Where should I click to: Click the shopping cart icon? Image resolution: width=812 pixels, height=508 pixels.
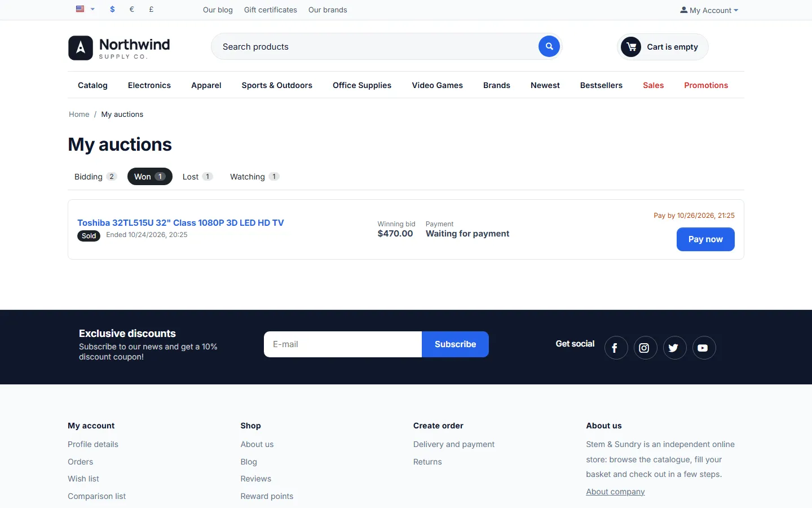pos(631,47)
